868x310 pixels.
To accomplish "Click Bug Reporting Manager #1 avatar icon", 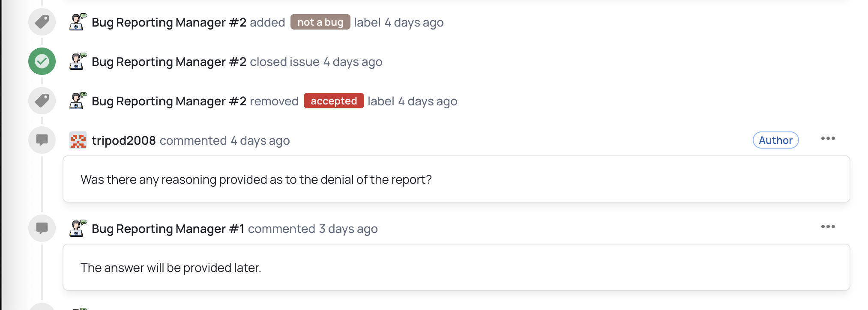I will (78, 228).
